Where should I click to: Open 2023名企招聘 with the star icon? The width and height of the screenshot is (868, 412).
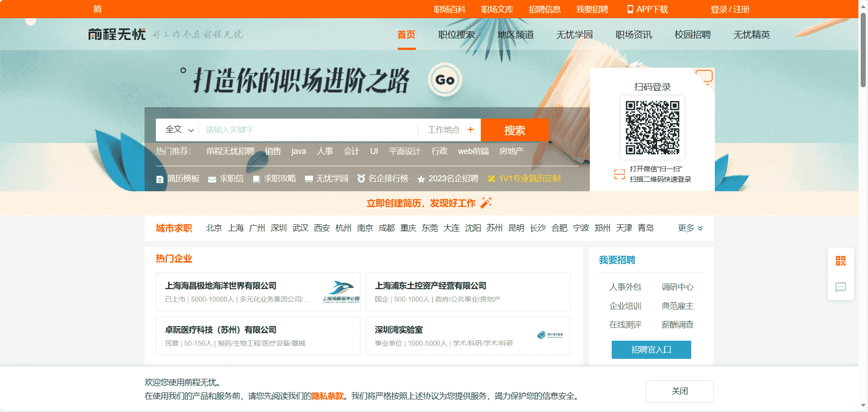click(448, 179)
